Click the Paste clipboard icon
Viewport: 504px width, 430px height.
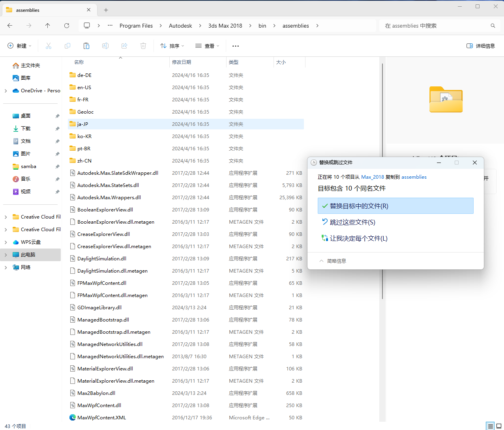(86, 46)
